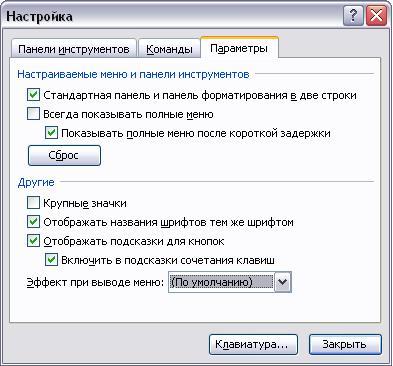This screenshot has height=366, width=393.
Task: Toggle Отображать названия шрифтов тем же шрифтом
Action: [x=33, y=222]
